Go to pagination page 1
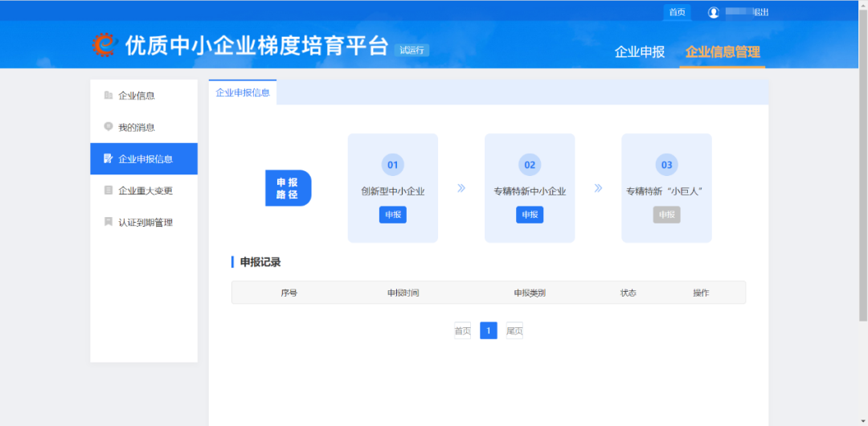Image resolution: width=868 pixels, height=426 pixels. pyautogui.click(x=489, y=330)
